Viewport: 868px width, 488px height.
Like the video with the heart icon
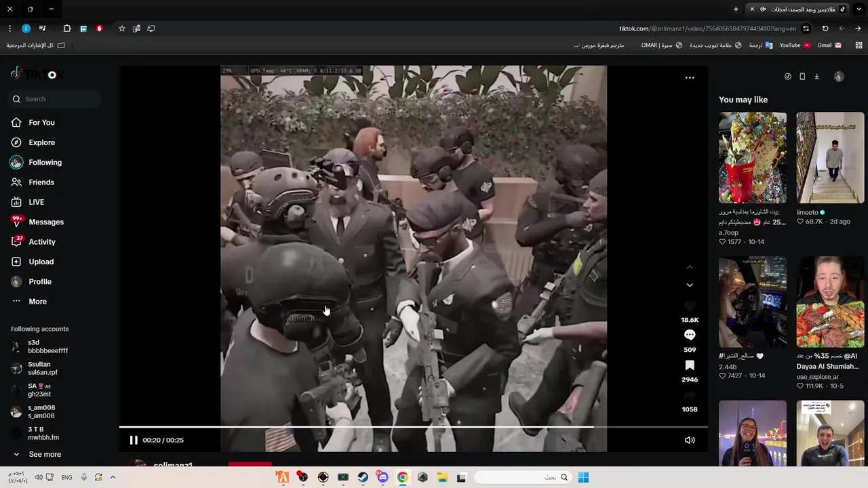[x=690, y=306]
